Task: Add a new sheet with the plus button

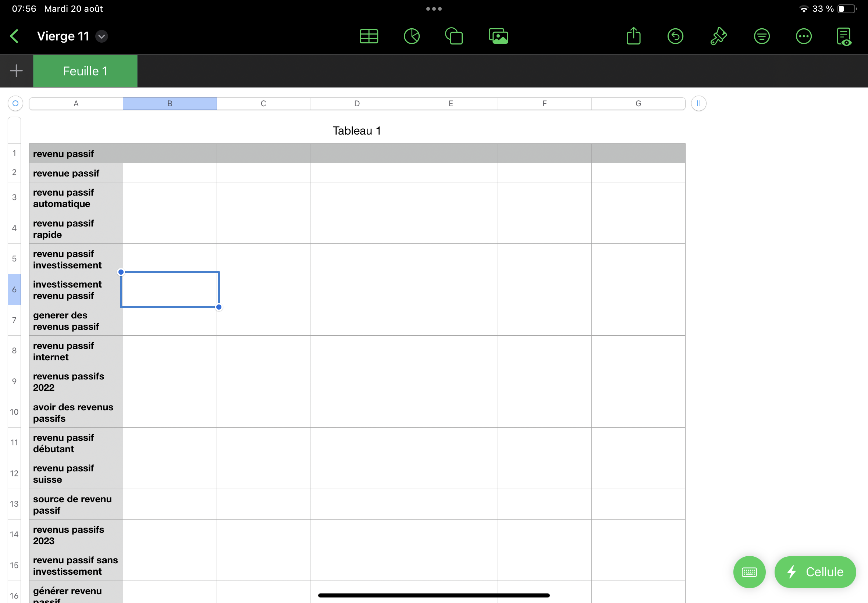Action: (16, 71)
